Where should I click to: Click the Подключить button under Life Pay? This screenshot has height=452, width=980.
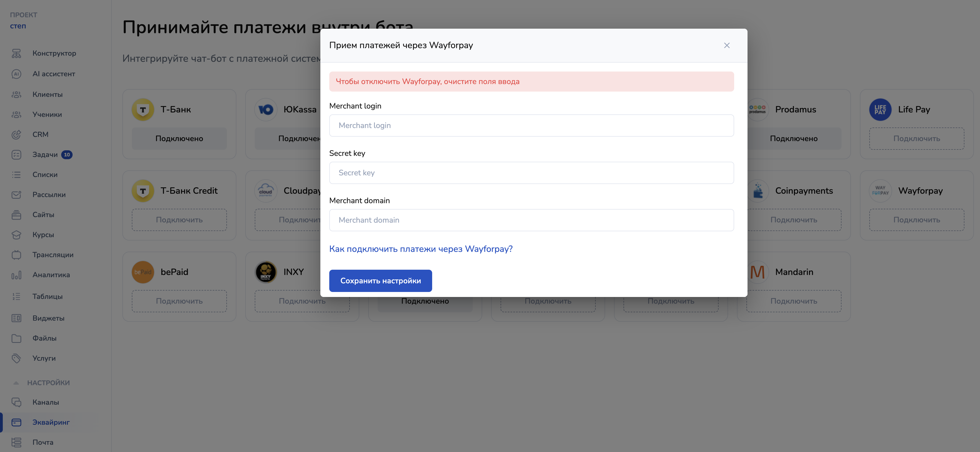916,139
